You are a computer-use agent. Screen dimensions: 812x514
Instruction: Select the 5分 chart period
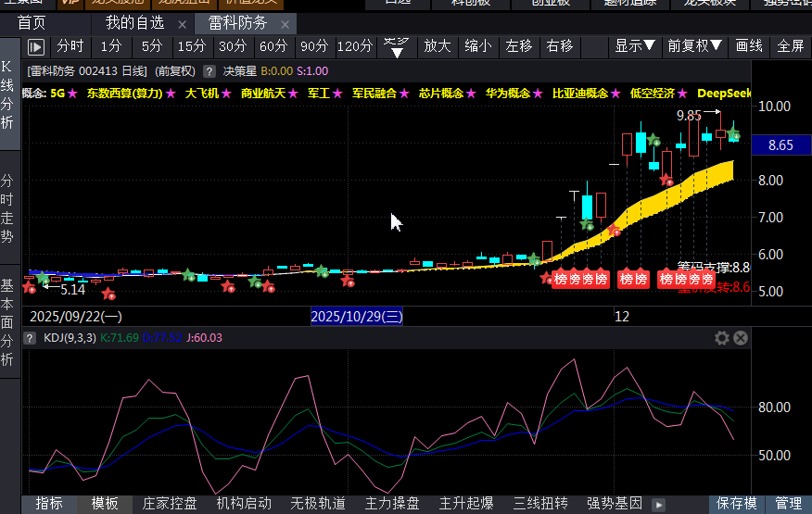(152, 46)
